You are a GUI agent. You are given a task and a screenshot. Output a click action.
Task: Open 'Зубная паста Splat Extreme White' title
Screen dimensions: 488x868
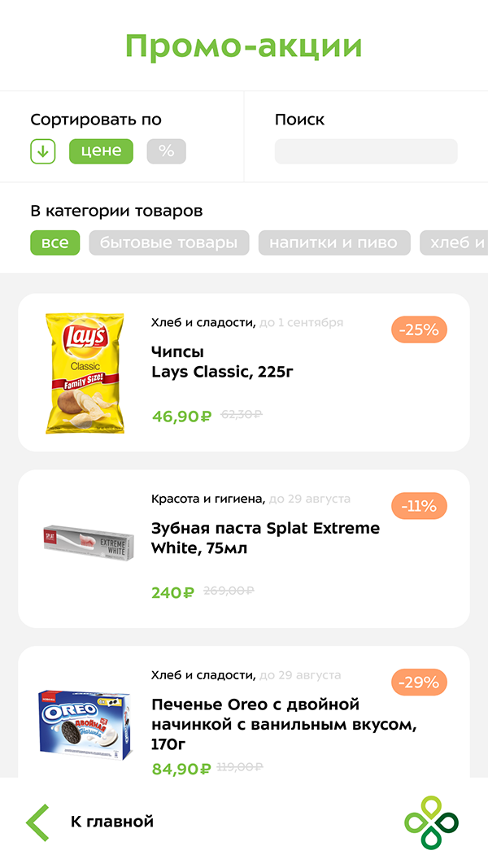[x=265, y=539]
